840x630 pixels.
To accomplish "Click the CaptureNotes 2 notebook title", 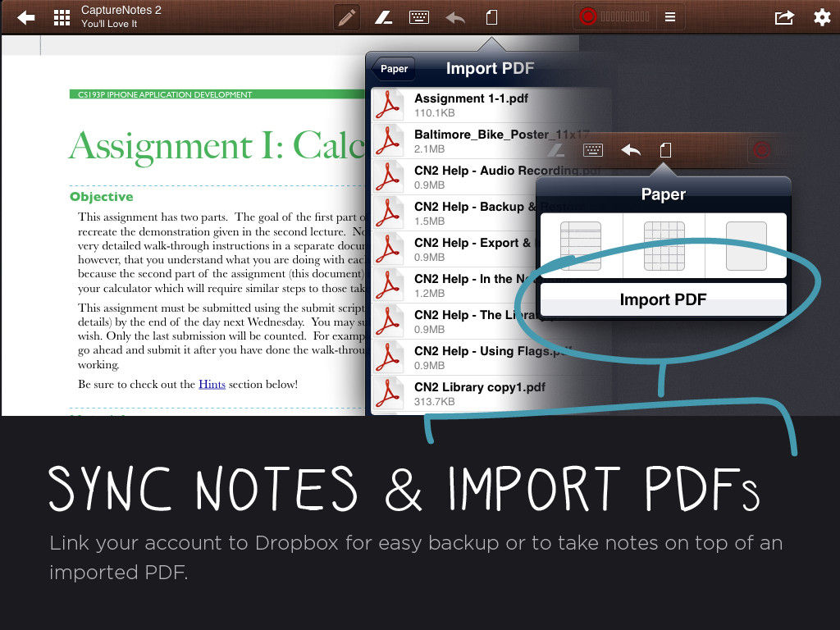I will 121,10.
